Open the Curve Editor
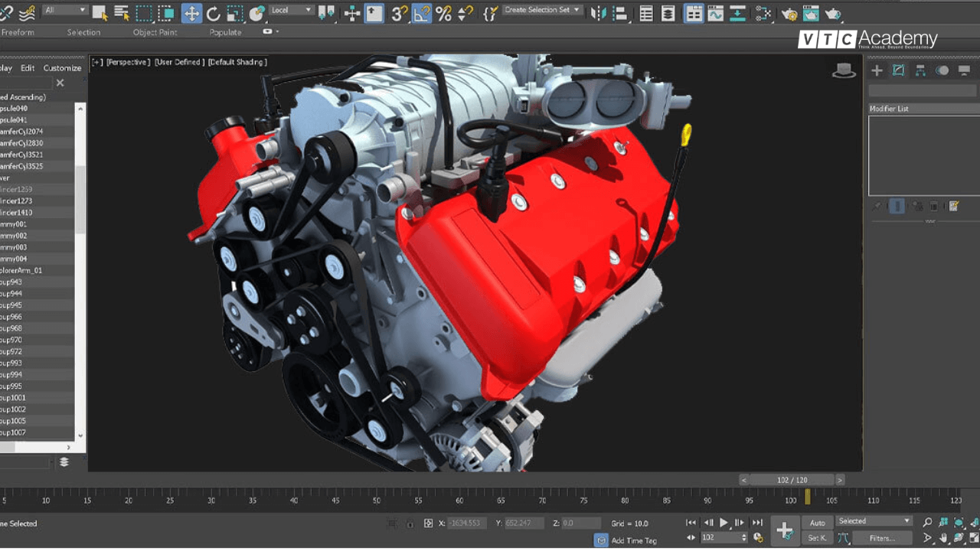Viewport: 980px width, 551px height. point(716,11)
